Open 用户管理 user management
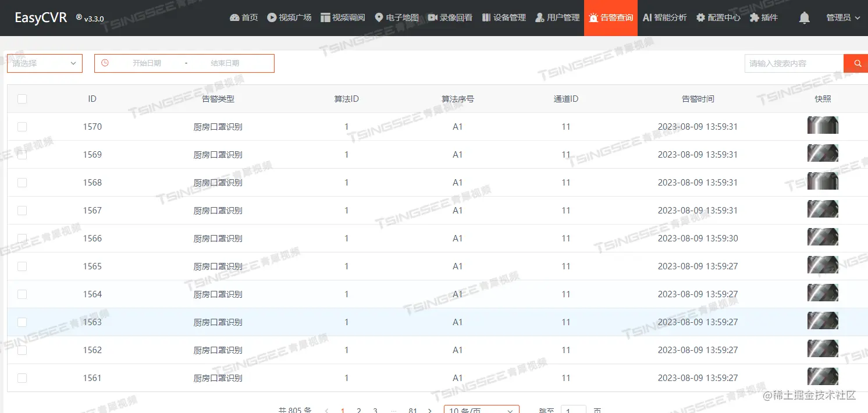Screen dimensions: 868x413 click(557, 17)
